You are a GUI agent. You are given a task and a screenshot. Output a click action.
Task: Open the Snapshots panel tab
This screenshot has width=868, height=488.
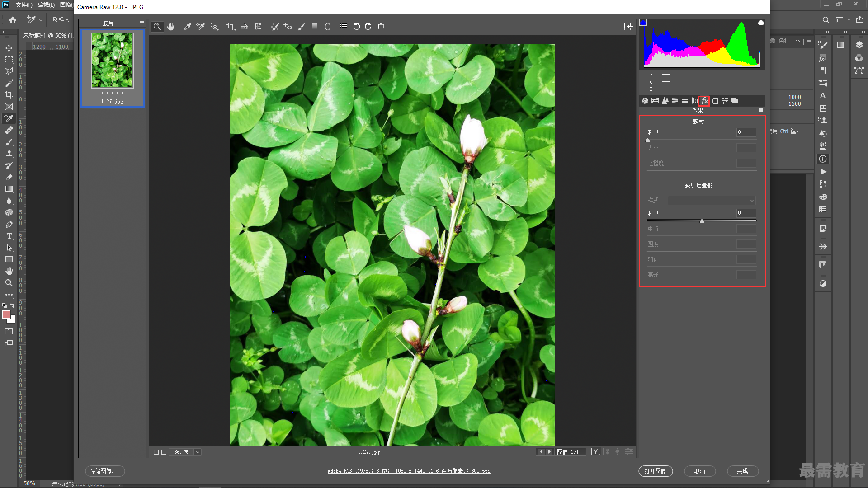[x=735, y=101]
